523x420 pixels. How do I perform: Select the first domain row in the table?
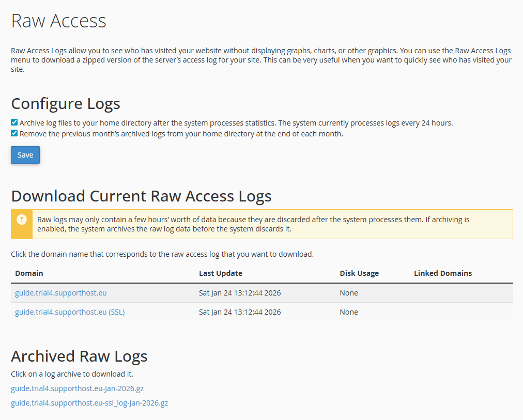[261, 292]
